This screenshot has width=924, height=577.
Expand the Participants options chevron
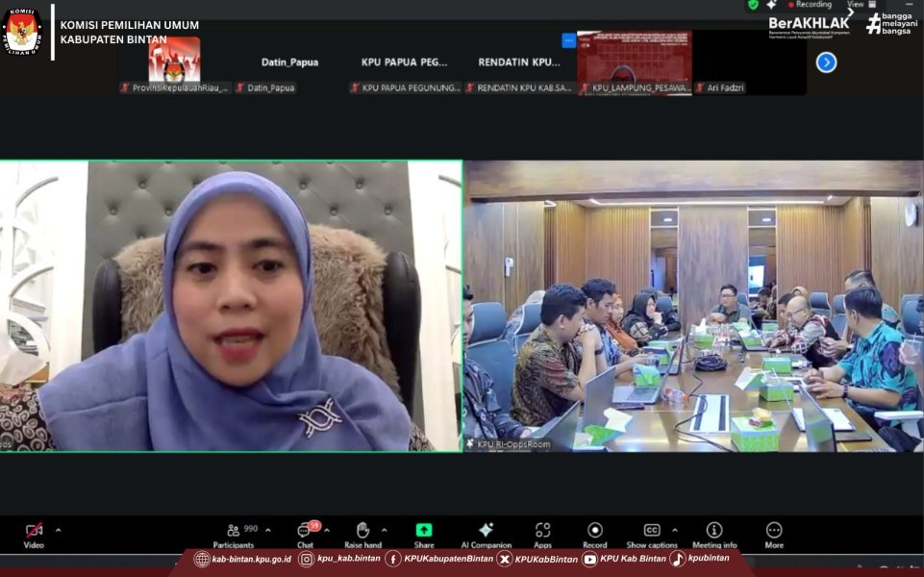[267, 530]
